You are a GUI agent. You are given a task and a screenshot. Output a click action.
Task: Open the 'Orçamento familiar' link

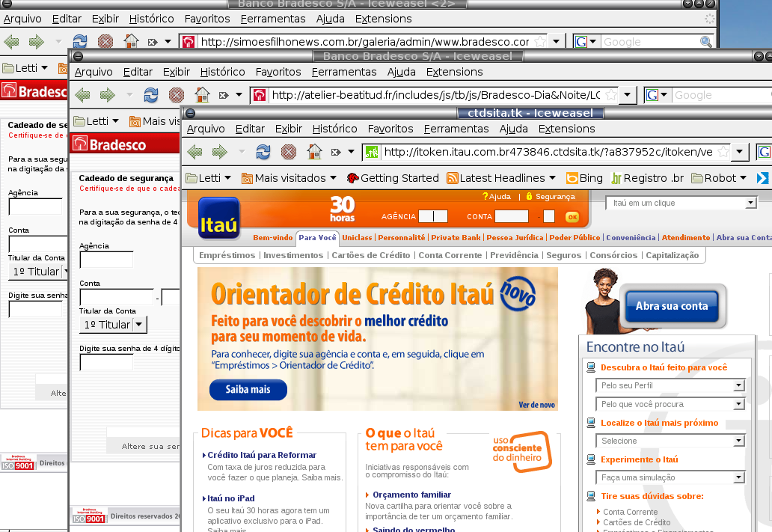(x=411, y=495)
